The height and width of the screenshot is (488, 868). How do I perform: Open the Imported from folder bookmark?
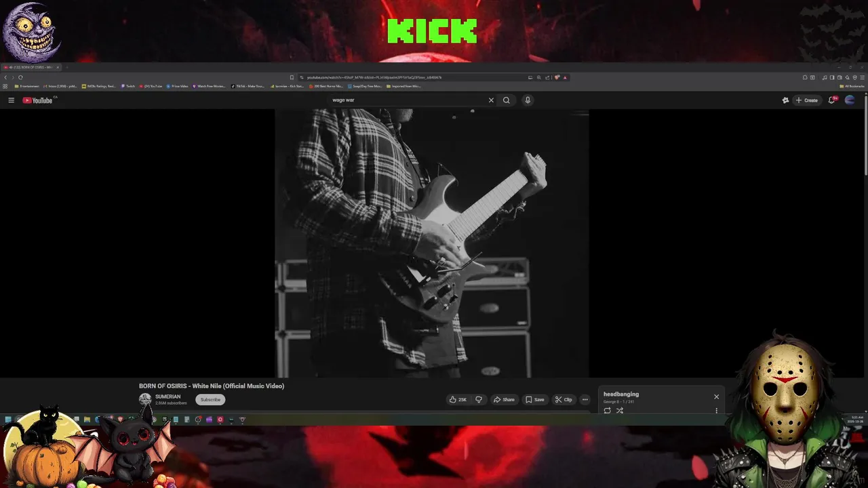[404, 86]
